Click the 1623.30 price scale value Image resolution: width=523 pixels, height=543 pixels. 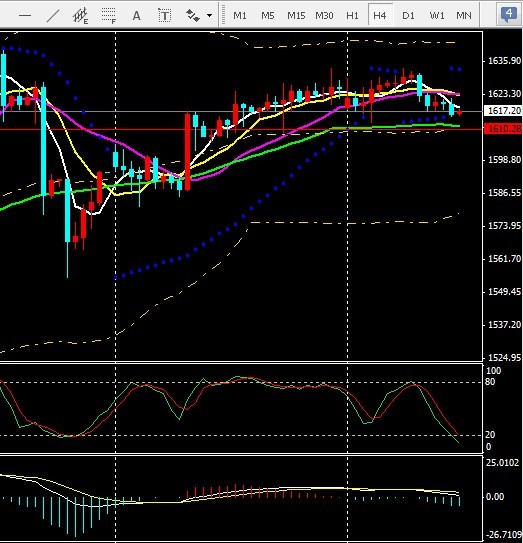[x=504, y=94]
